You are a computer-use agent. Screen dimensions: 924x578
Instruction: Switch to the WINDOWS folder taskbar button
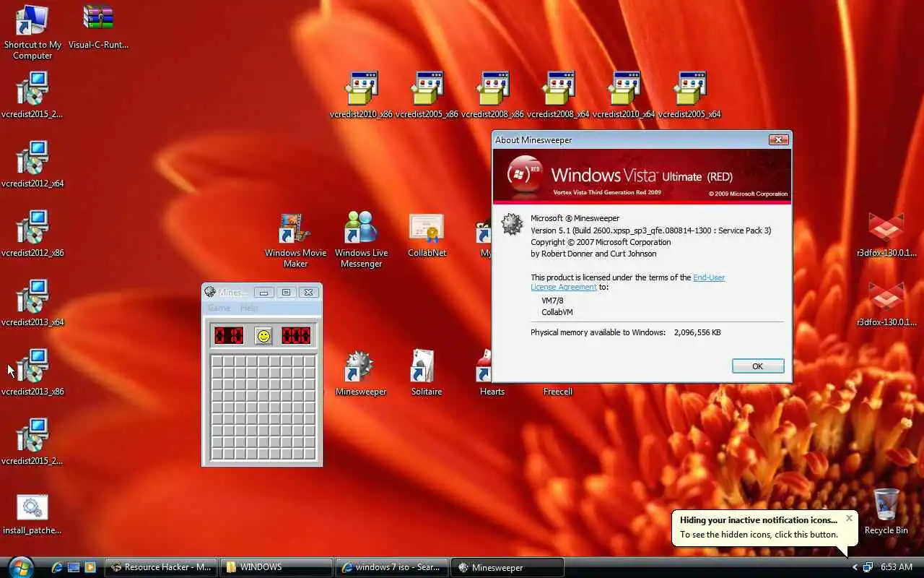tap(276, 567)
